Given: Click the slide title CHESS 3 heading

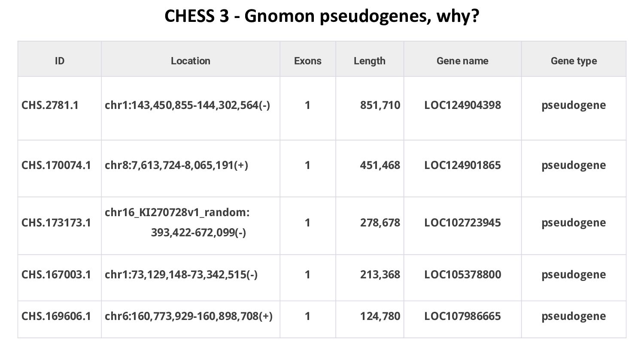Looking at the screenshot, I should click(322, 17).
